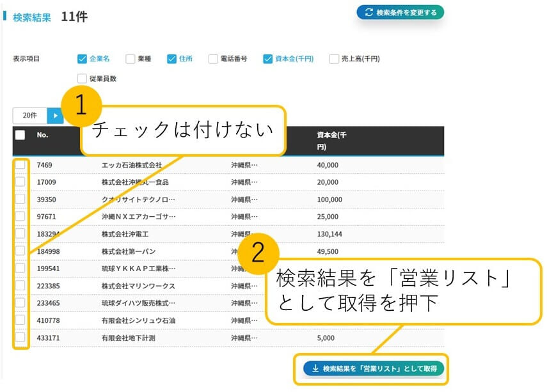Uncheck the 資本金(千円) display checkbox
Screen dimensions: 547x392
coord(268,59)
